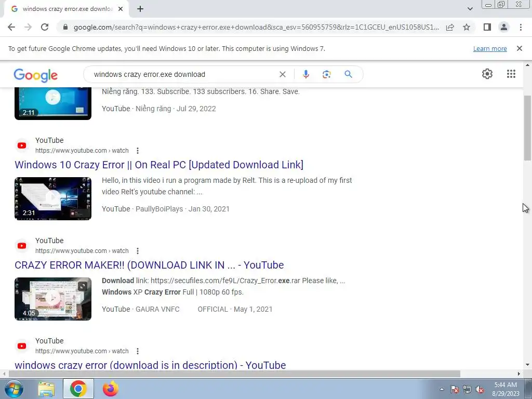Screen dimensions: 532x399
Task: Go back to the previous page
Action: [x=11, y=27]
